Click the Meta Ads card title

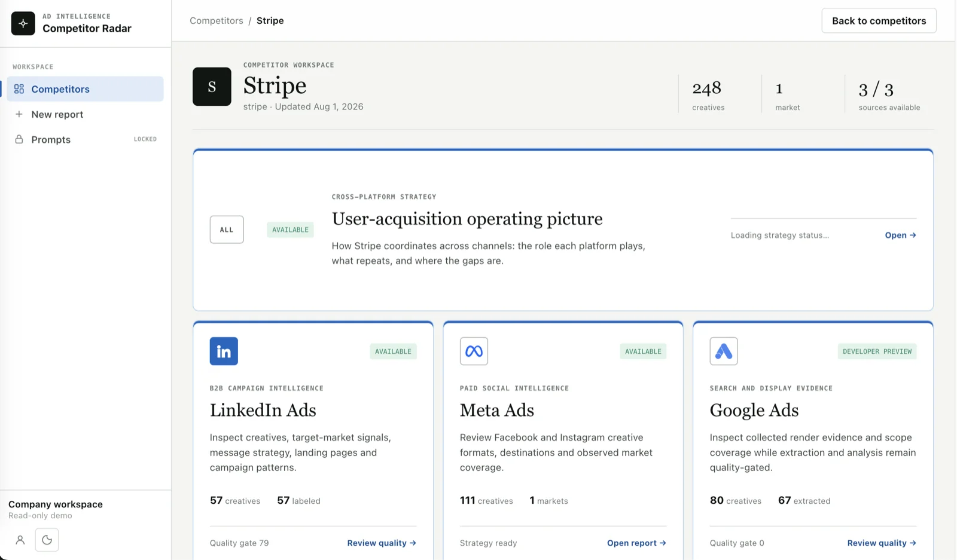496,411
